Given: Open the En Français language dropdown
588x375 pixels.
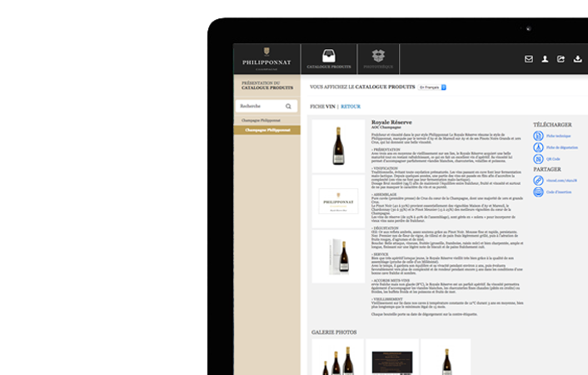Looking at the screenshot, I should [432, 87].
